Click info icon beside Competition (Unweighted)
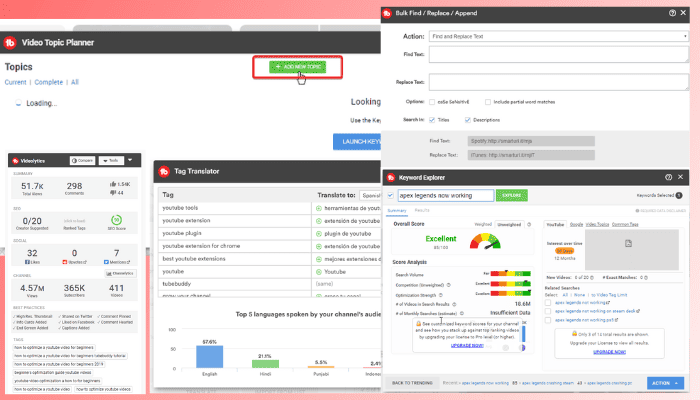 click(x=449, y=285)
